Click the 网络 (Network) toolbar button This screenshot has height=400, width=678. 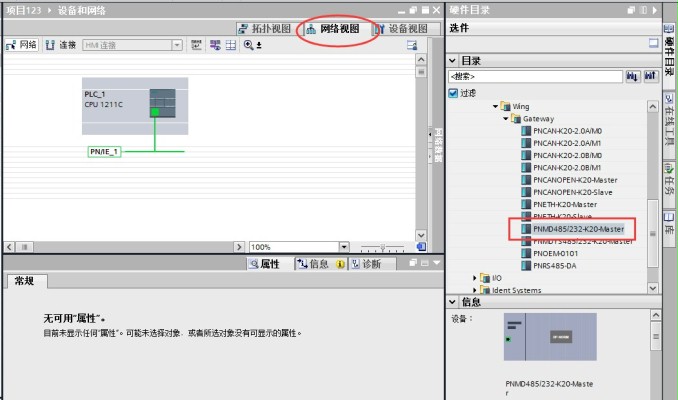22,45
